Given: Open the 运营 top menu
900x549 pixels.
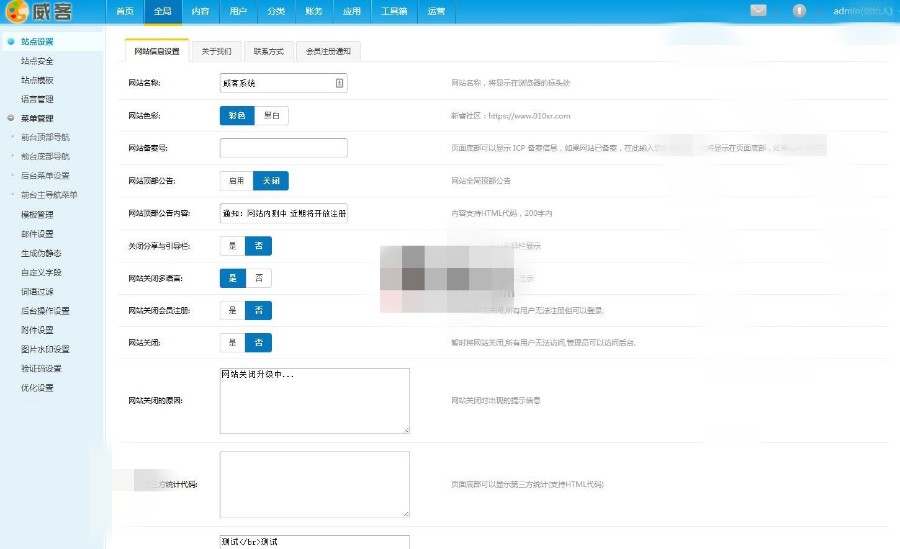Looking at the screenshot, I should tap(436, 11).
